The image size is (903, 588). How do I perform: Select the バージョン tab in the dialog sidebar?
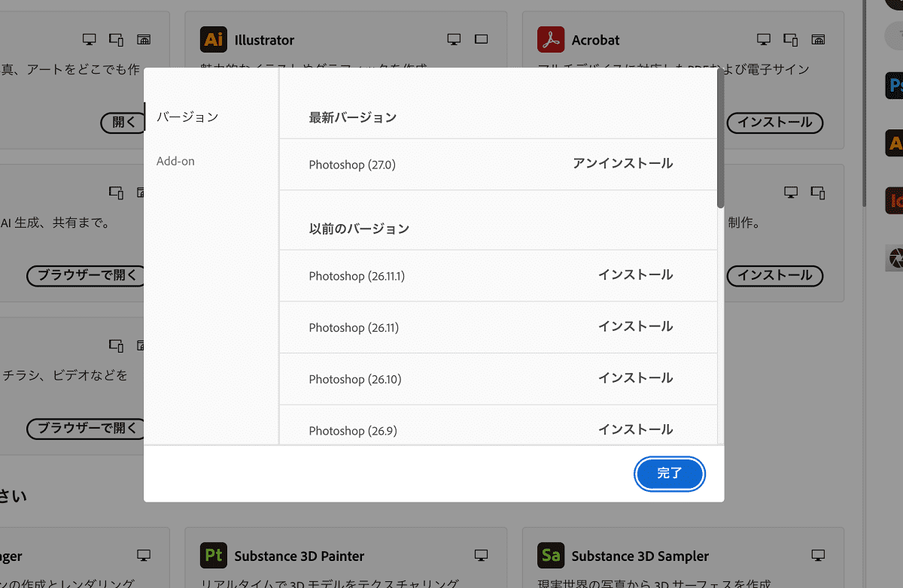(187, 117)
